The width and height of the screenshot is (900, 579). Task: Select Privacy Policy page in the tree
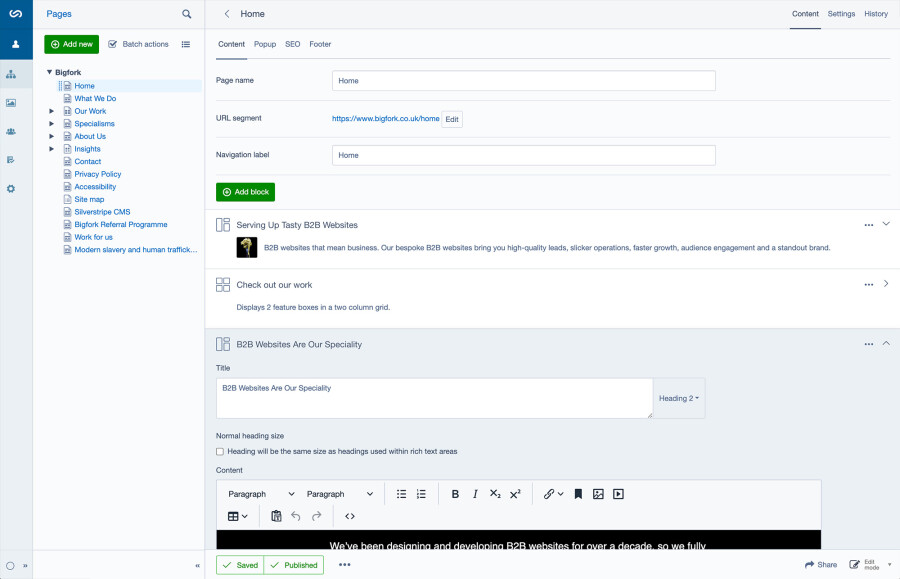[97, 174]
